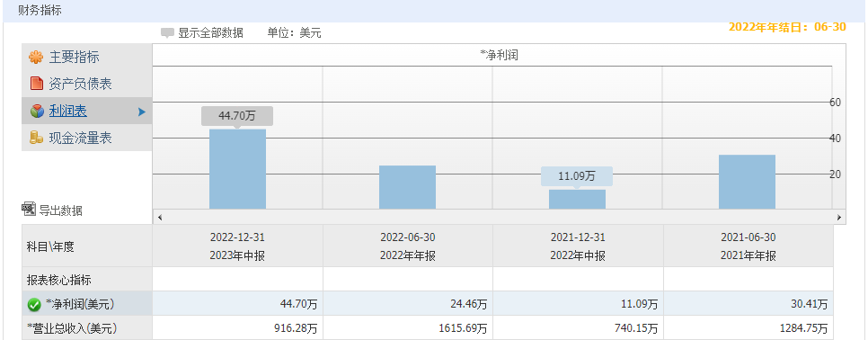Expand the blue arrow next to 利润表

[x=142, y=112]
